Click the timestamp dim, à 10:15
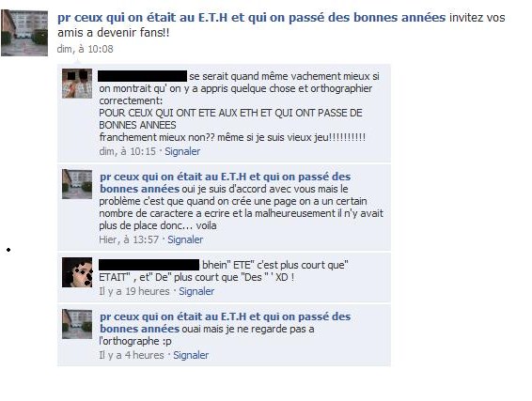This screenshot has height=401, width=532. click(127, 151)
